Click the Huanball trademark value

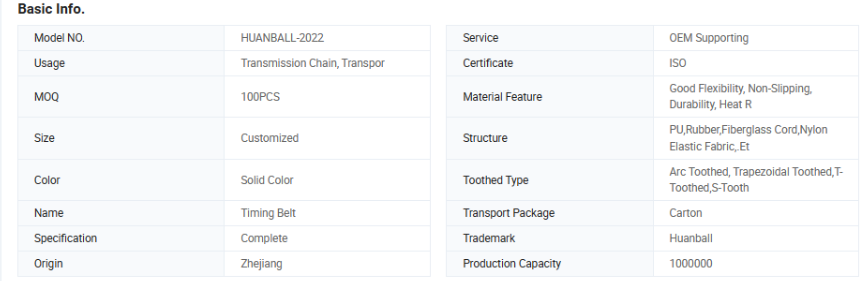click(x=691, y=238)
